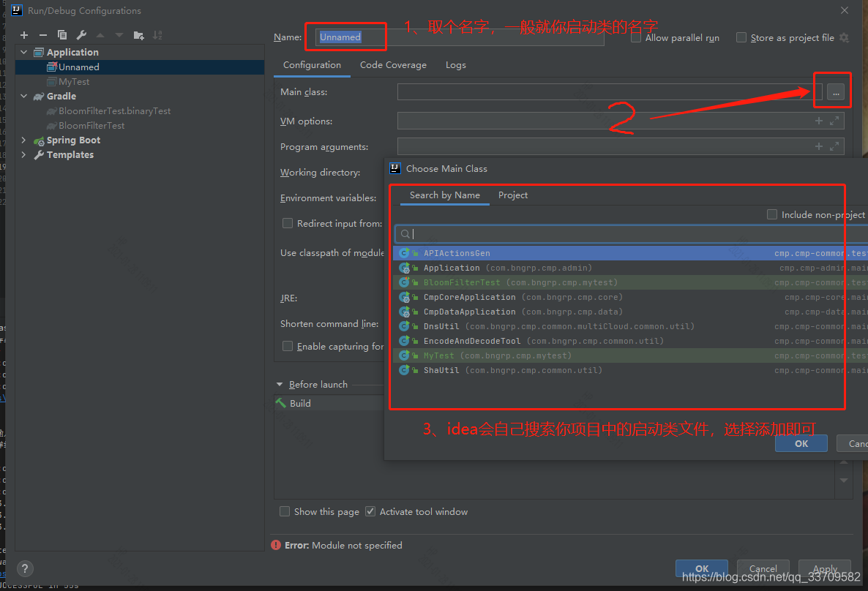Uncheck Activate tool window
Screen dimensions: 868x591
pyautogui.click(x=370, y=511)
